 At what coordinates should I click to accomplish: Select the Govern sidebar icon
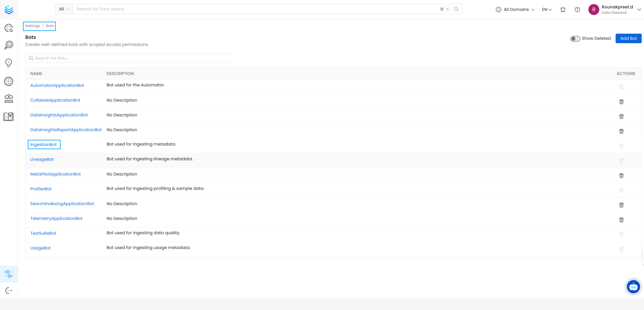coord(9,98)
